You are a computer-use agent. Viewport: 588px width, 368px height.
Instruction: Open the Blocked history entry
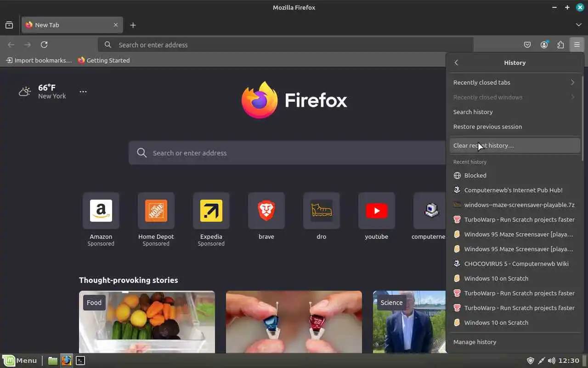click(x=514, y=175)
